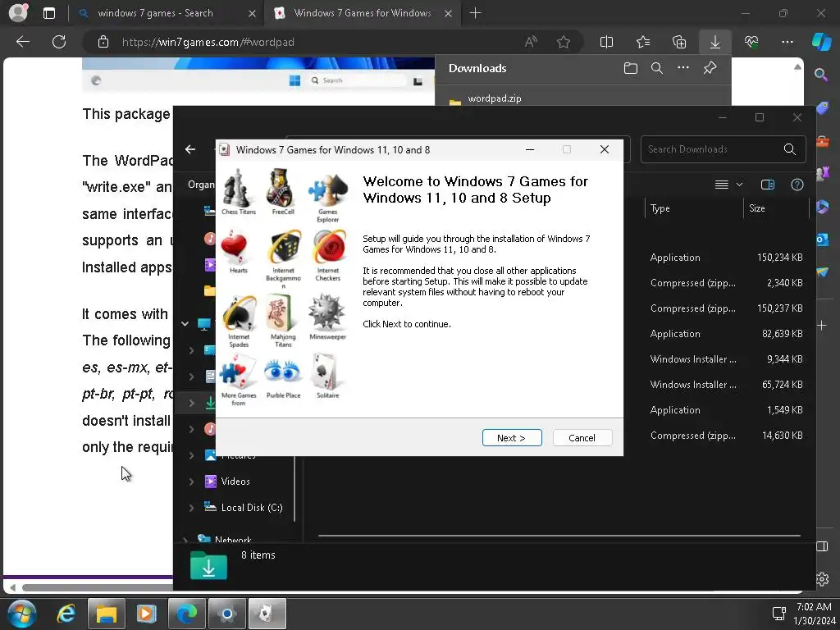Click the Purble Place eyes icon

tap(283, 372)
